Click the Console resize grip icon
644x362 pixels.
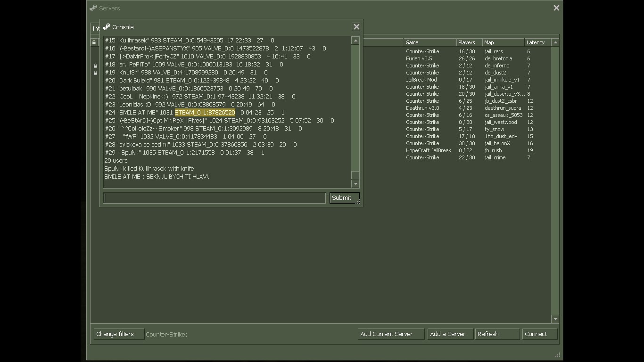point(358,202)
